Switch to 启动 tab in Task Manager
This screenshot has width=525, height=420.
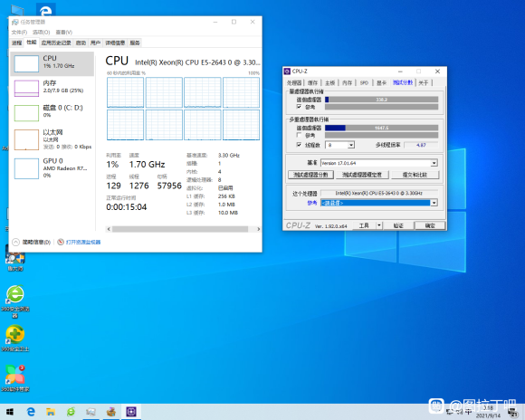pyautogui.click(x=81, y=43)
